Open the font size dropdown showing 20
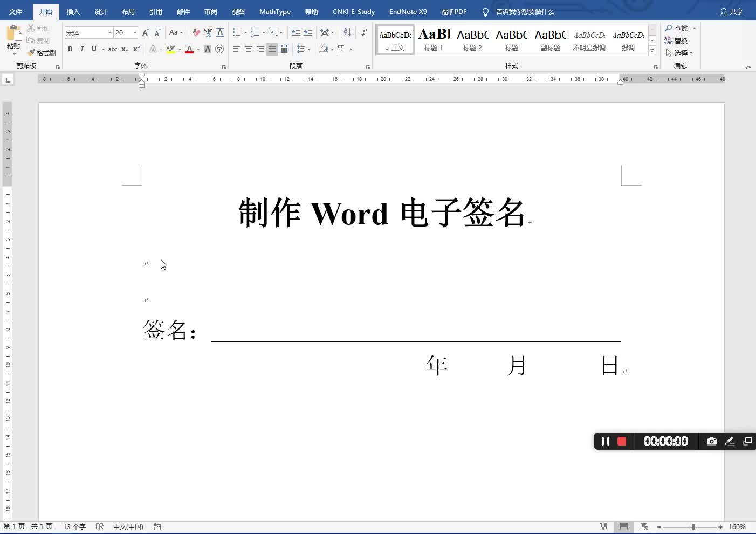Viewport: 756px width, 534px height. click(x=135, y=32)
